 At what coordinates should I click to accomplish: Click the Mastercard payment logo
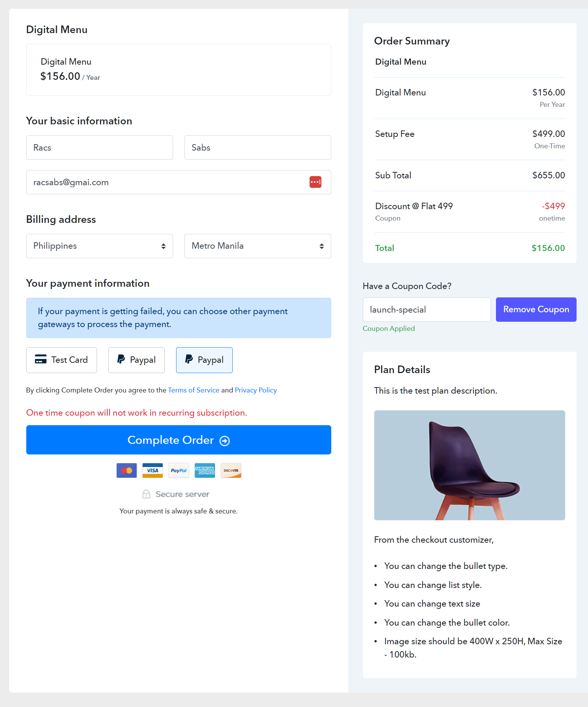127,470
